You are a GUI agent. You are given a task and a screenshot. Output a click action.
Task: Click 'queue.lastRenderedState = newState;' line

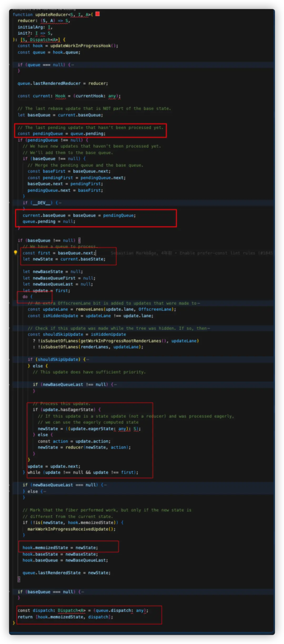67,573
